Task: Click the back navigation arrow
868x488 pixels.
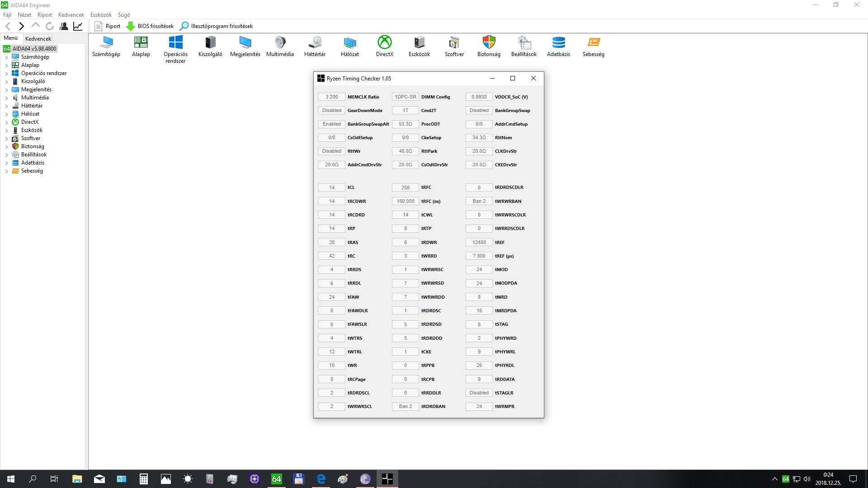Action: 8,26
